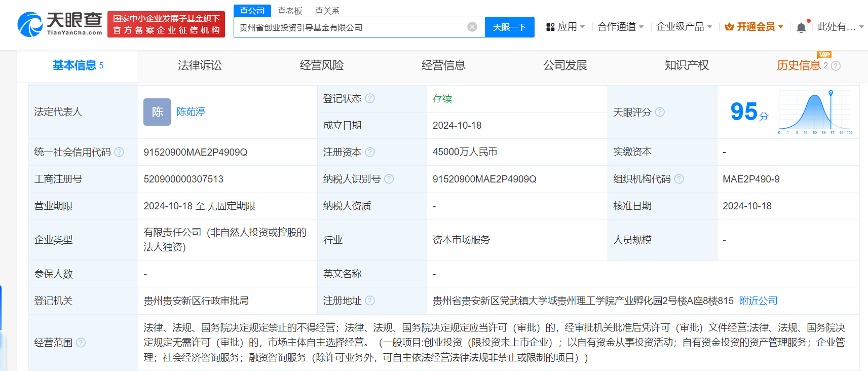Image resolution: width=868 pixels, height=371 pixels.
Task: Open 陈茹渟 legal representative link
Action: click(x=191, y=112)
